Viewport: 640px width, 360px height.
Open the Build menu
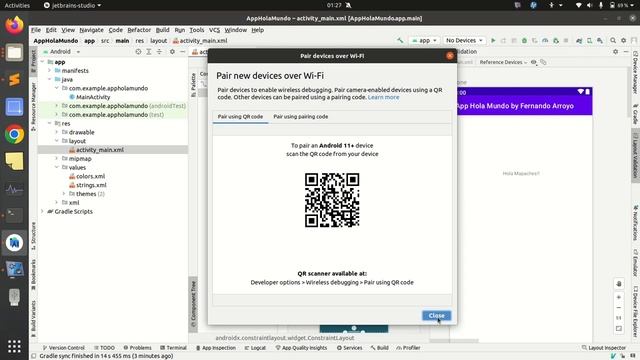point(162,30)
